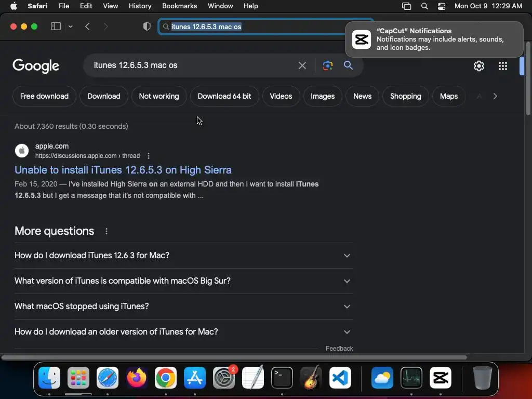Open Spotlight search in menu bar

424,6
